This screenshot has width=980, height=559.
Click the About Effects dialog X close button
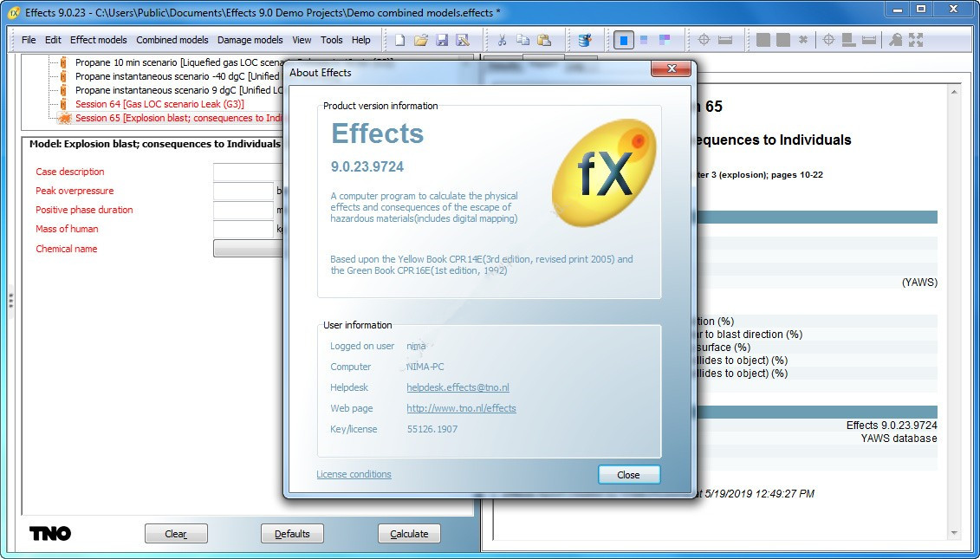click(x=671, y=68)
